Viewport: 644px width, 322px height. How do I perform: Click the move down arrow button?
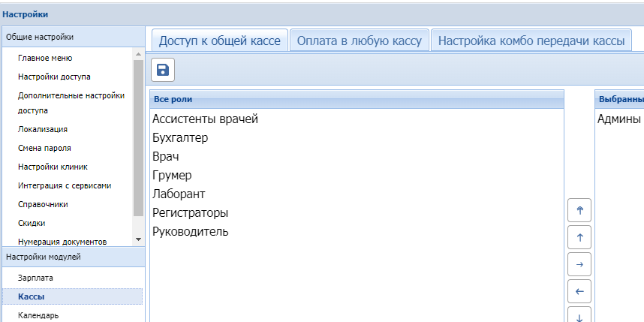pos(579,315)
